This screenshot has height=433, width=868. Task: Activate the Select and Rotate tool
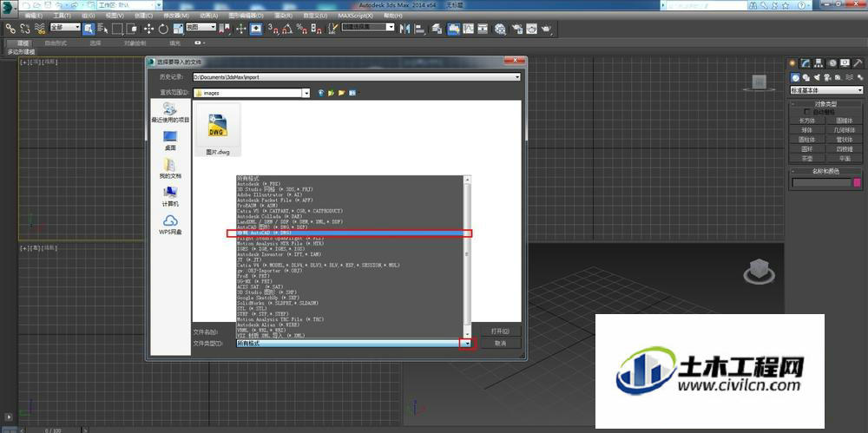163,29
